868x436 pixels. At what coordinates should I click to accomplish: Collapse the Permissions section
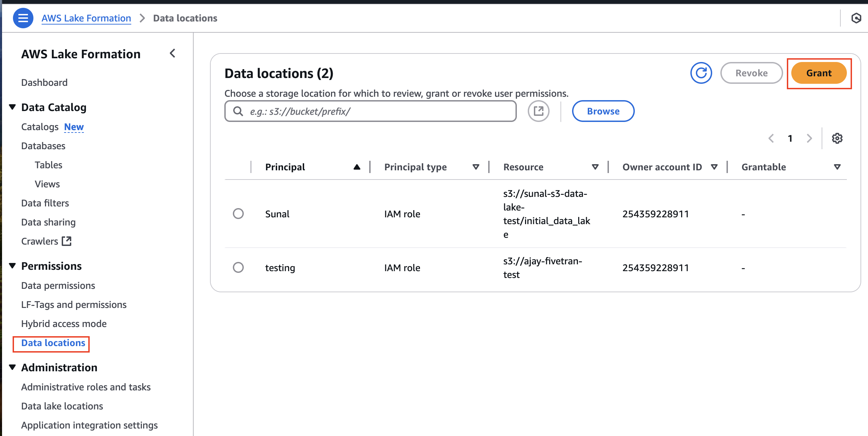(x=12, y=266)
